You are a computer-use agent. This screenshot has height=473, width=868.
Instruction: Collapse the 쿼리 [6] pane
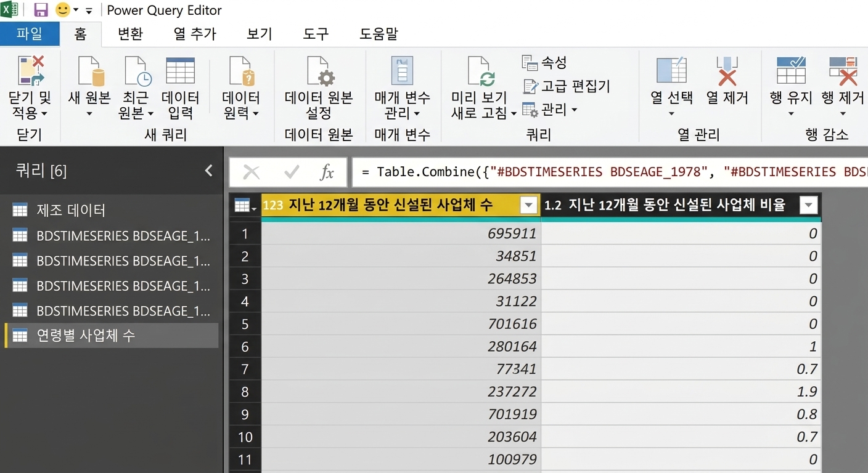(x=208, y=171)
